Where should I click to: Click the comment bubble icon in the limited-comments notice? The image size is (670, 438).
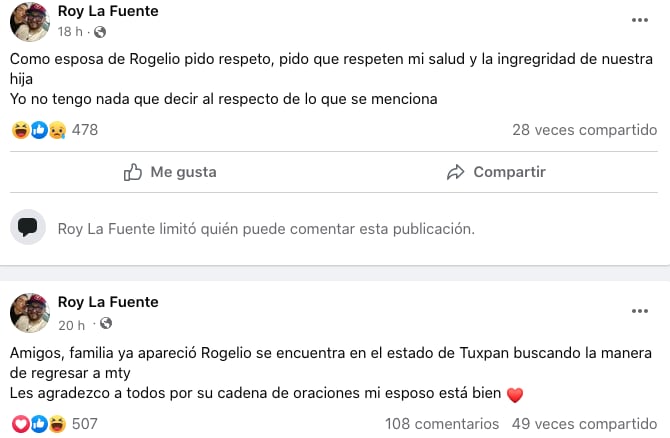(x=29, y=227)
